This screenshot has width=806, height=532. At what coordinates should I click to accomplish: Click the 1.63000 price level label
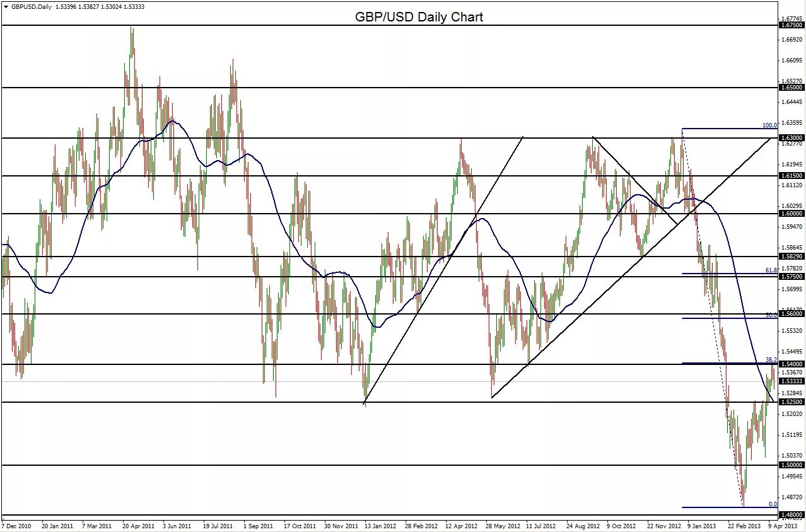click(x=791, y=137)
